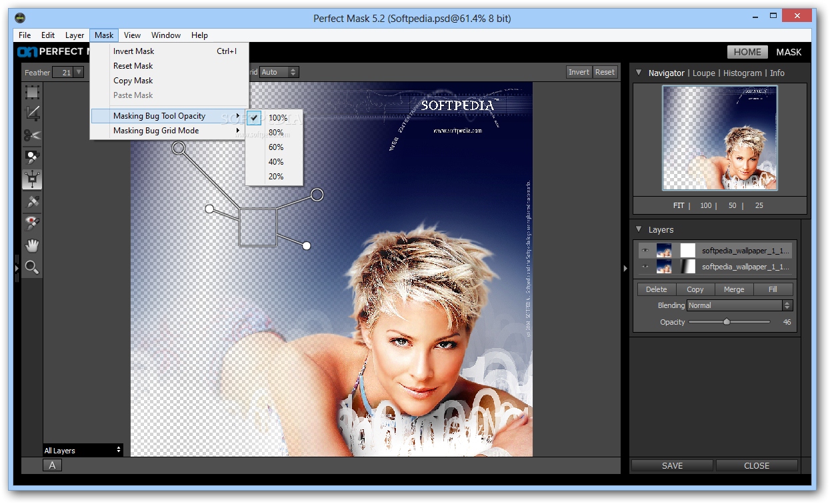Choose Invert Mask from Mask menu

[x=168, y=51]
